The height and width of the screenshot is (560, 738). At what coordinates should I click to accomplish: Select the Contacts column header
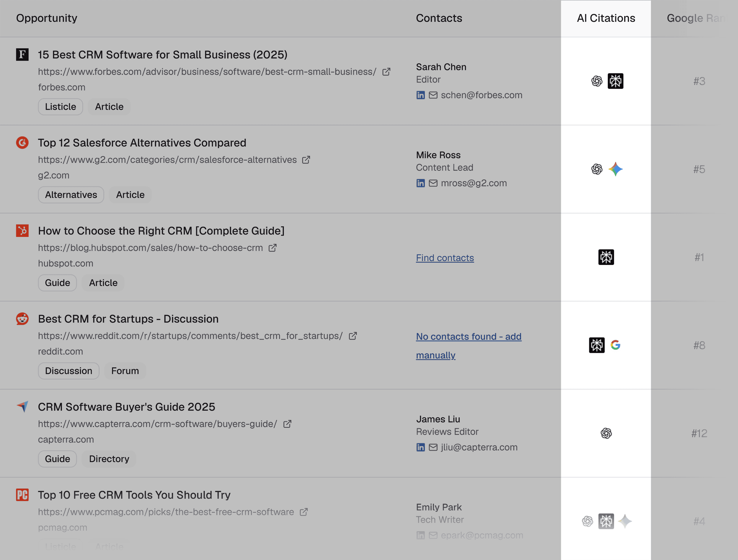tap(439, 18)
